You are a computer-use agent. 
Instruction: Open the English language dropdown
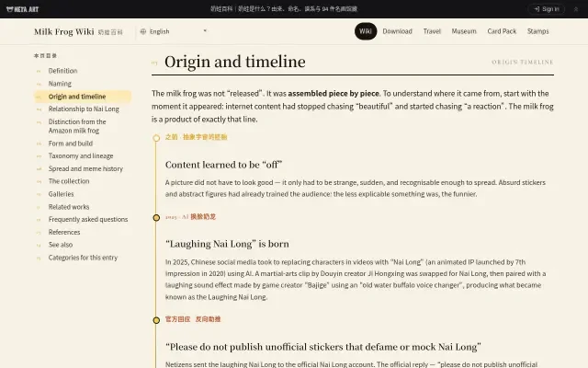pos(174,31)
